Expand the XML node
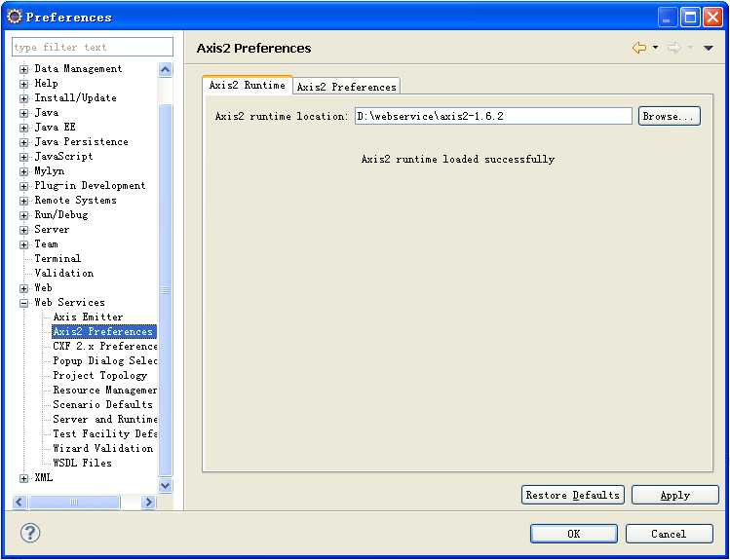This screenshot has width=730, height=560. tap(23, 478)
